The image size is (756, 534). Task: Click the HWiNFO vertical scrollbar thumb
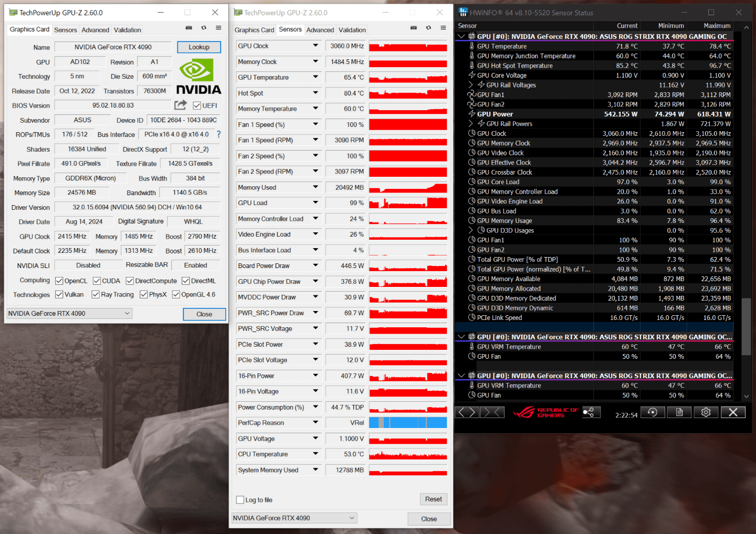(746, 326)
